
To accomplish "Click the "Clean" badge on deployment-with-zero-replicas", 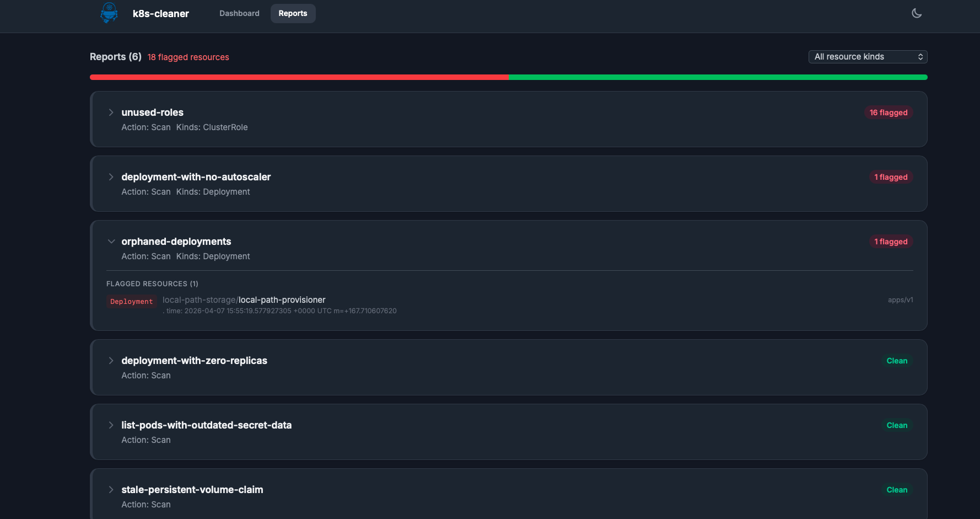I will 897,361.
